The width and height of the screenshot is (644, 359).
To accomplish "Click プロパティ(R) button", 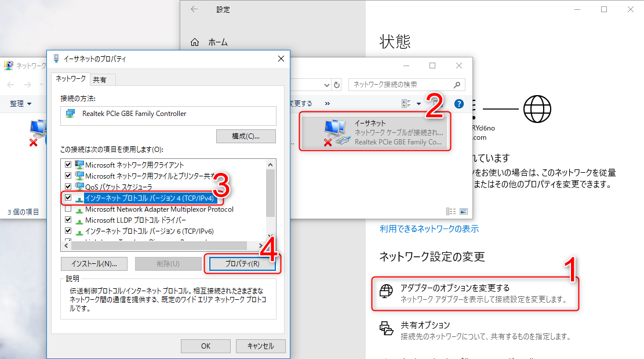I will click(242, 264).
